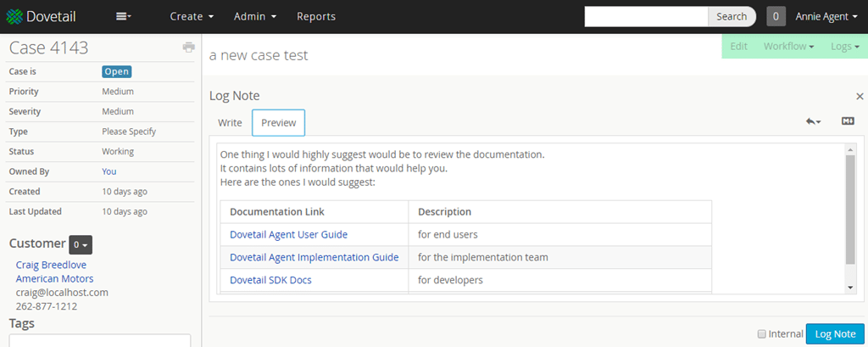Screen dimensions: 868x347
Task: Open the Admin dropdown menu
Action: coord(261,16)
